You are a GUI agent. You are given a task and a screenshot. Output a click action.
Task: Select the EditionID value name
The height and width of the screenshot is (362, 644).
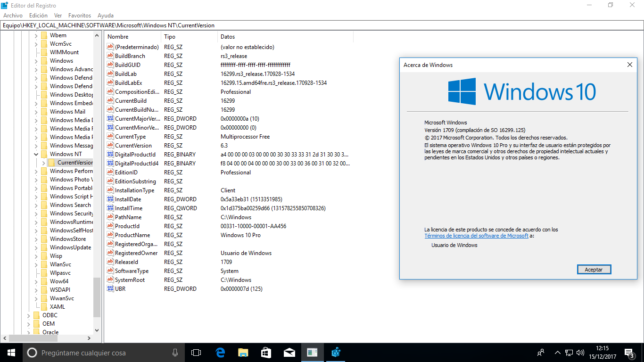pos(126,173)
